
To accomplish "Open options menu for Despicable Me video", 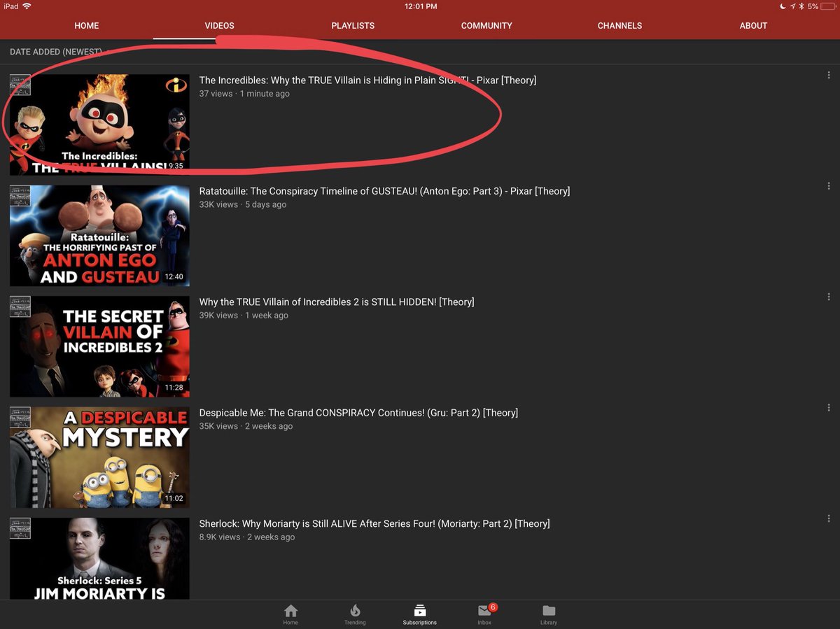I will (x=829, y=407).
